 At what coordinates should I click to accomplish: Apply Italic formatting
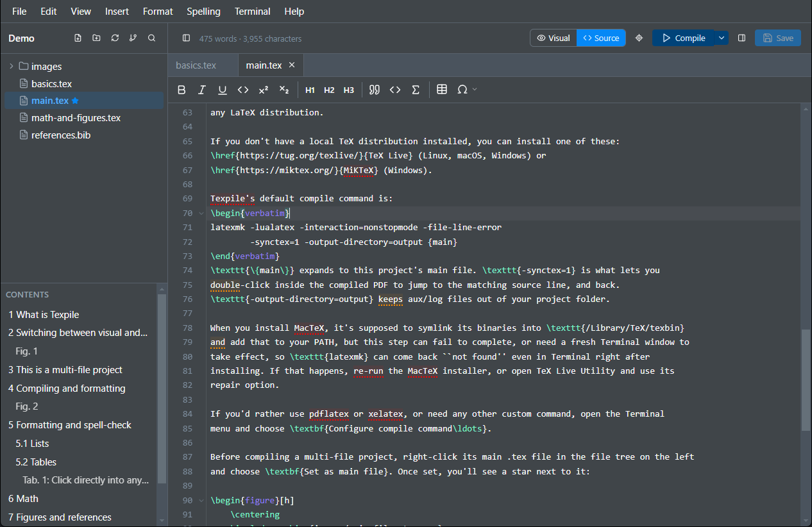[202, 90]
